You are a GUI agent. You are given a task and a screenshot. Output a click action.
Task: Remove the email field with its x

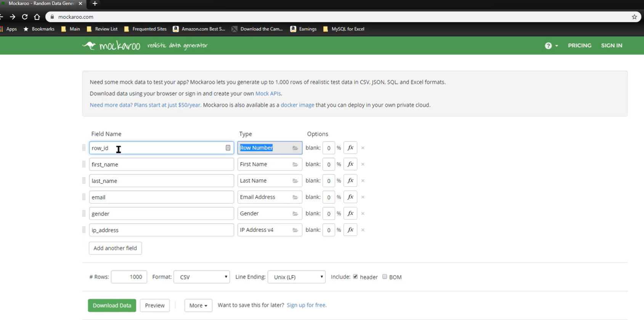363,197
